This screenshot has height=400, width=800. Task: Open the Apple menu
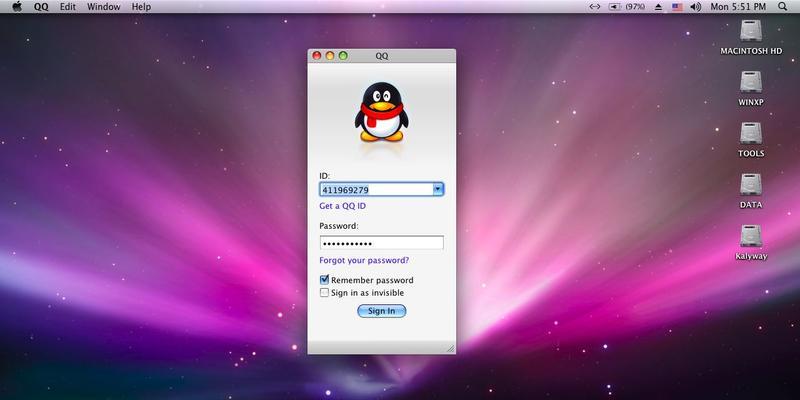coord(17,7)
